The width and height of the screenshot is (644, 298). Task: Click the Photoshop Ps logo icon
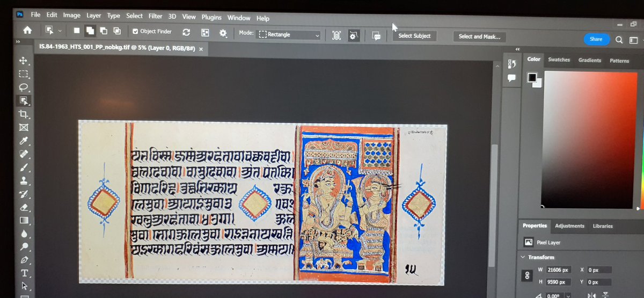tap(19, 14)
